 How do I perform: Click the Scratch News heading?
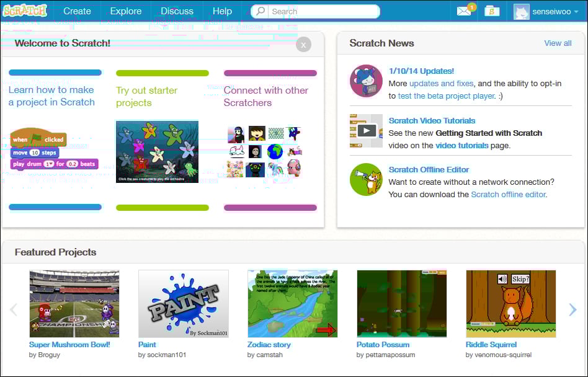[x=381, y=43]
